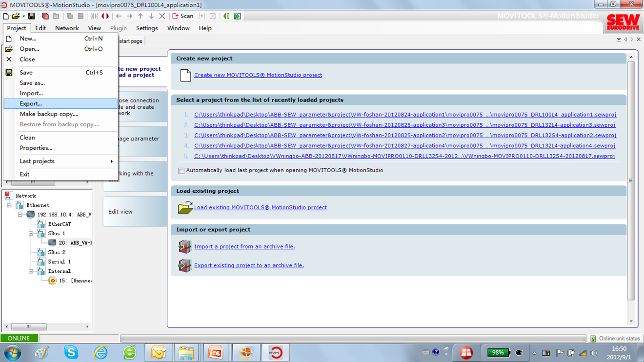Viewport: 644px width, 362px height.
Task: Choose Export... from the Project menu
Action: (x=31, y=103)
